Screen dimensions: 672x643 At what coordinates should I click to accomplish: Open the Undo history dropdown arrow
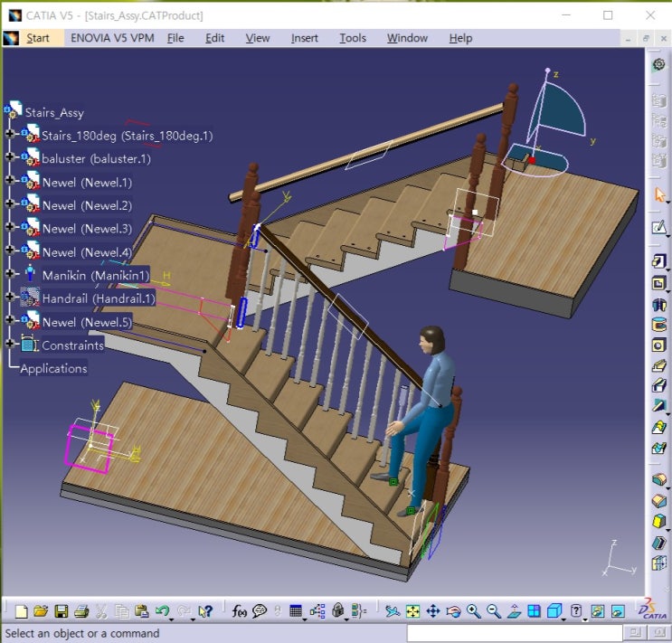(x=172, y=619)
